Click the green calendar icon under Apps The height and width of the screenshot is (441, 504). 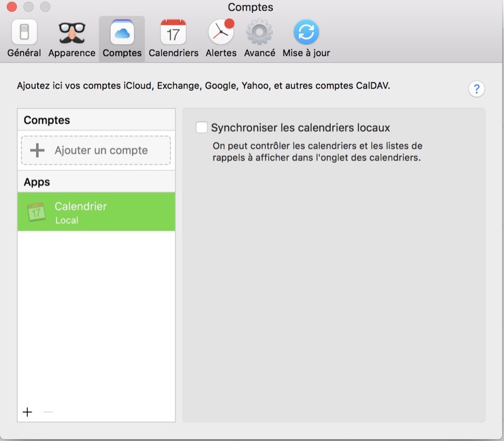pos(37,212)
